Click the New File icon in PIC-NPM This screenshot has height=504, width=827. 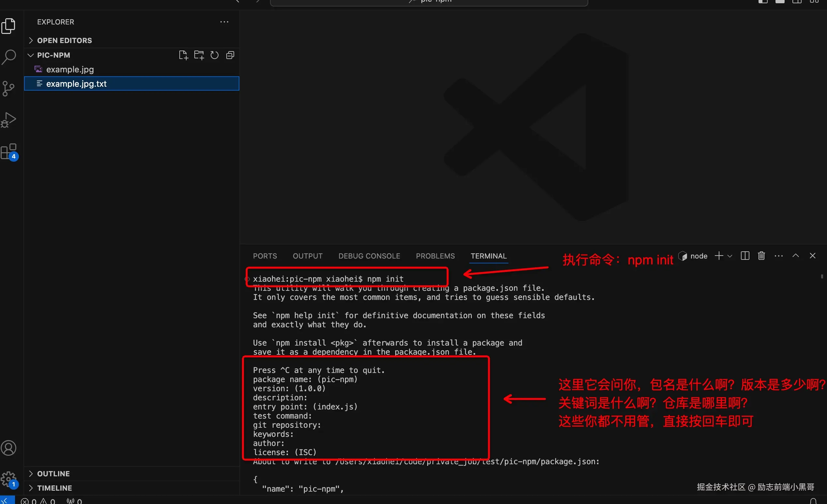(x=183, y=55)
